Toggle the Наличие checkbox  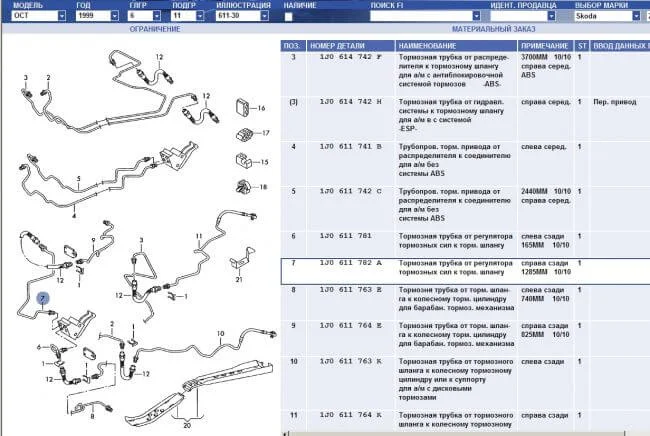[289, 17]
